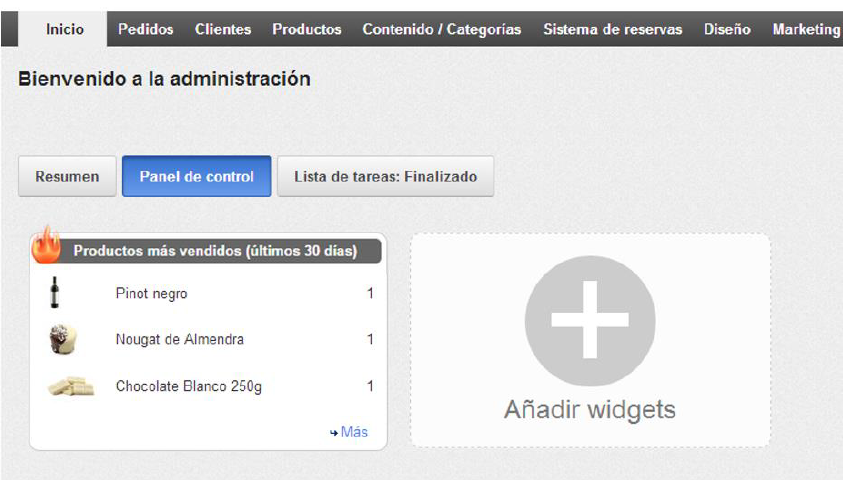
Task: Click the Resumen button
Action: click(67, 177)
